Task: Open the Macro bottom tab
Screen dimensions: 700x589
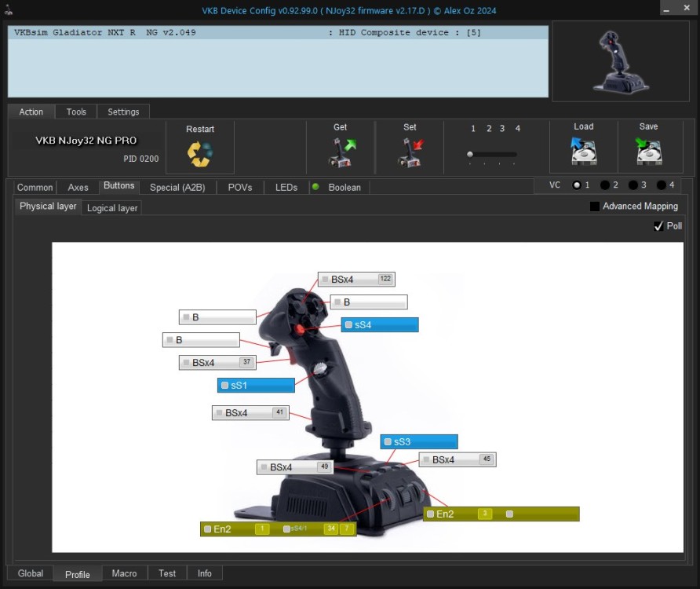Action: pos(124,573)
